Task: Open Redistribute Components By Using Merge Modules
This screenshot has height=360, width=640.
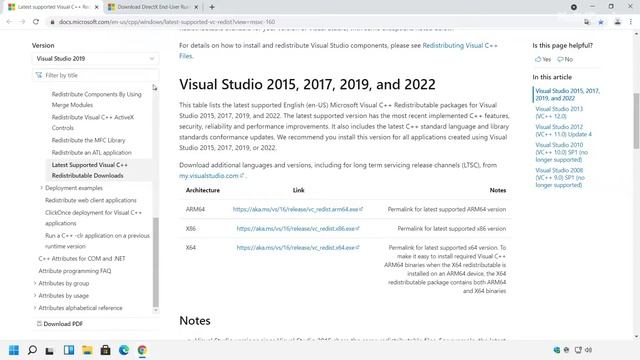Action: click(x=96, y=100)
